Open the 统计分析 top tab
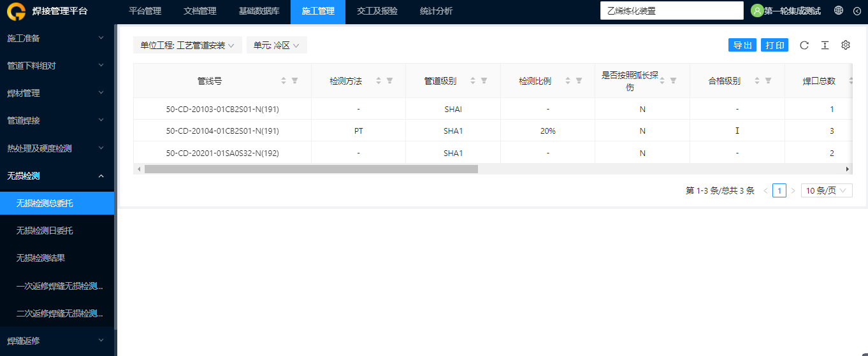The image size is (868, 356). click(437, 11)
